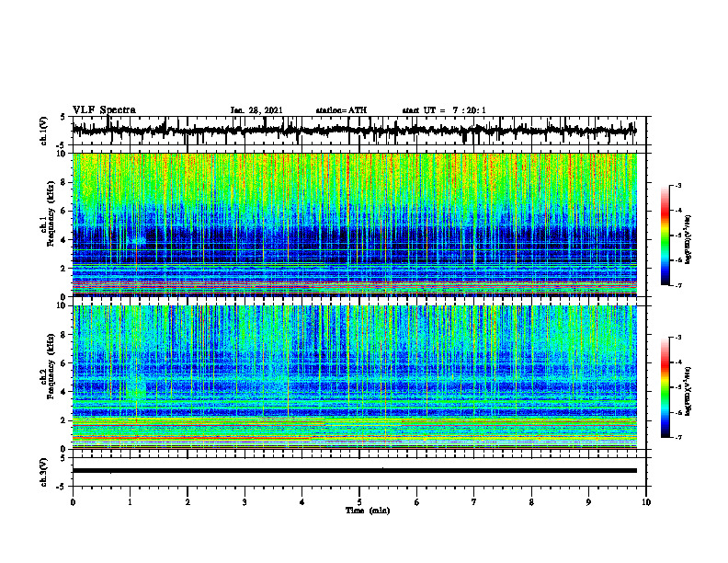This screenshot has width=728, height=563.
Task: Click tick label '4' on the Time axis
Action: tap(302, 502)
